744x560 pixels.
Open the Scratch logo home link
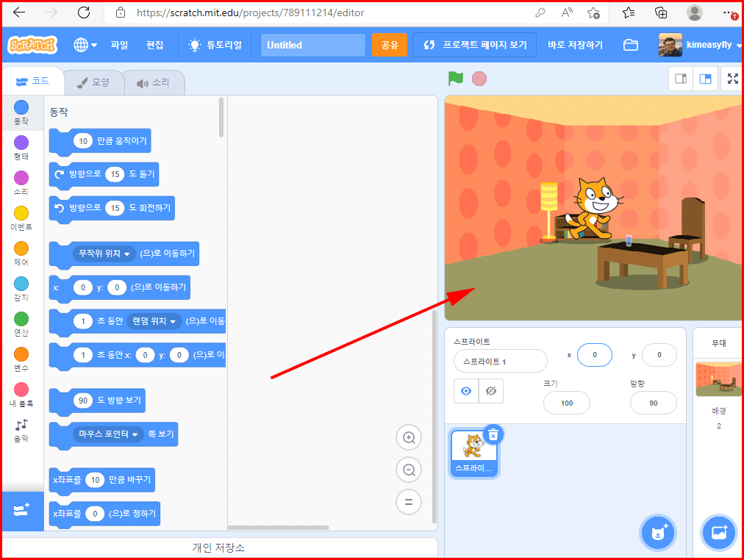(32, 45)
